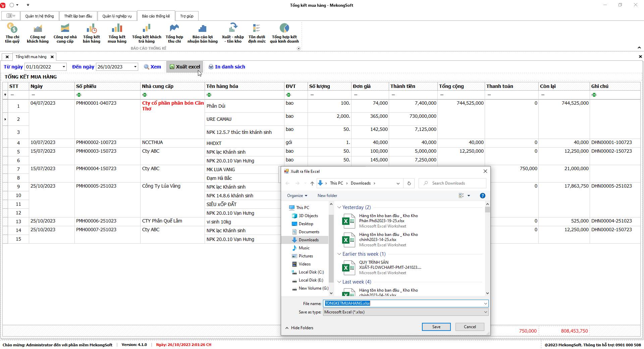Expand the Từ ngày date dropdown
This screenshot has width=644, height=349.
[x=64, y=67]
